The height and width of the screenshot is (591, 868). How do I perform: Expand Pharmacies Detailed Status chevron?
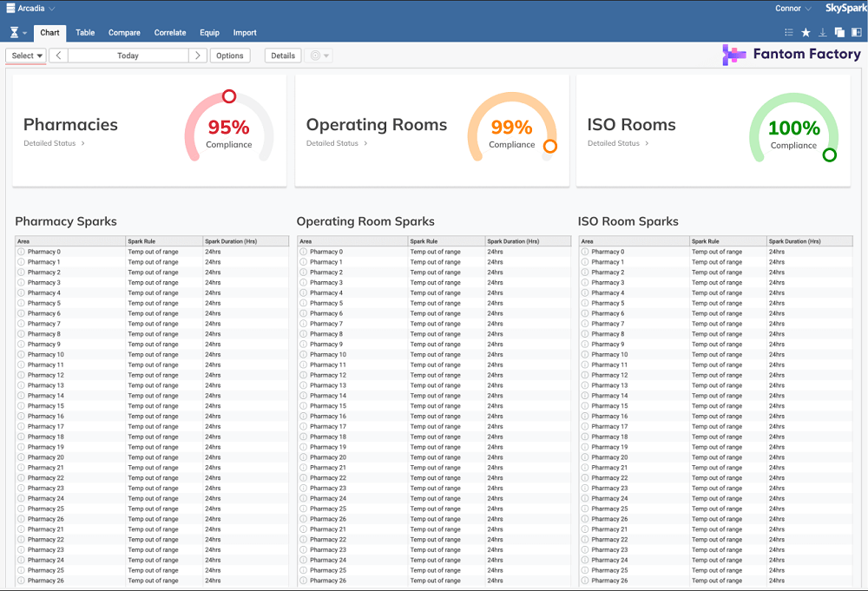coord(83,143)
